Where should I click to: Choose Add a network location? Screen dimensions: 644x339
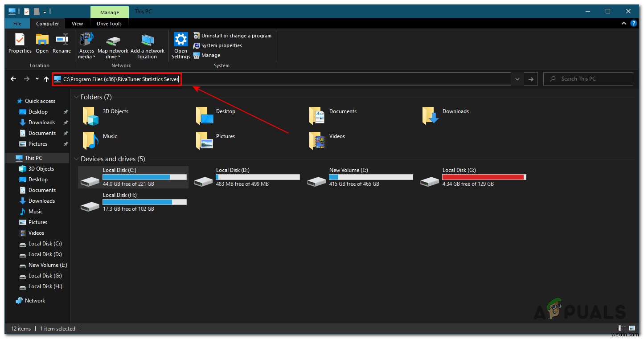(x=147, y=46)
